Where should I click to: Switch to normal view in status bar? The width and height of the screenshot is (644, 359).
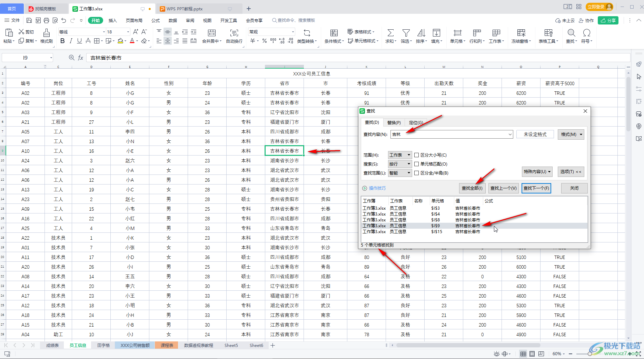tap(523, 354)
